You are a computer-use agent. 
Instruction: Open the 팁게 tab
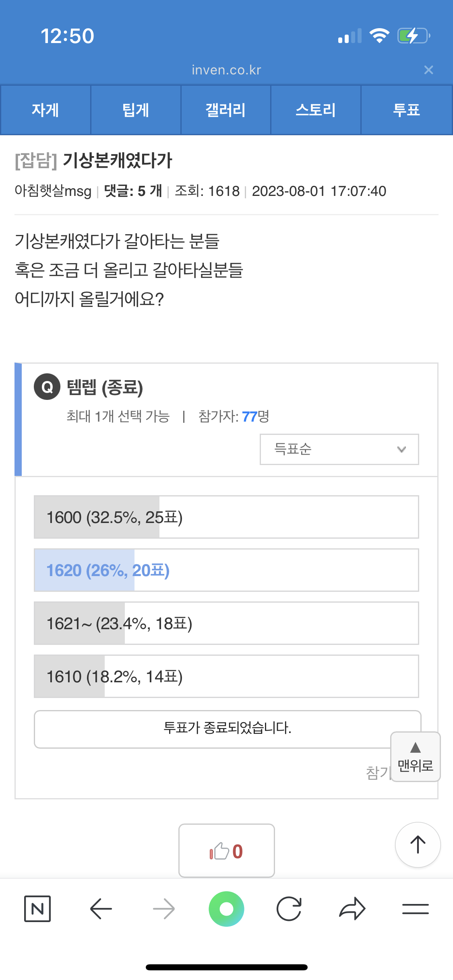click(136, 110)
